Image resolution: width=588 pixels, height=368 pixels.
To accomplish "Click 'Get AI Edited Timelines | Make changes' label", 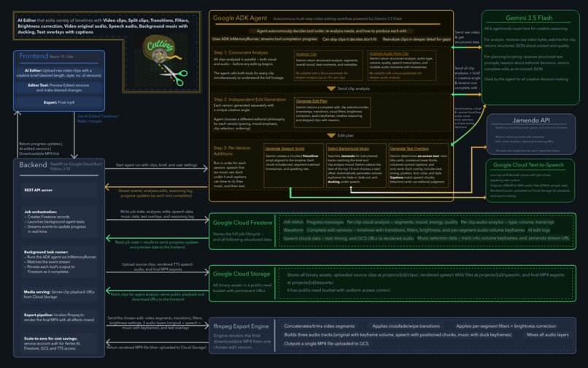I will [x=98, y=119].
